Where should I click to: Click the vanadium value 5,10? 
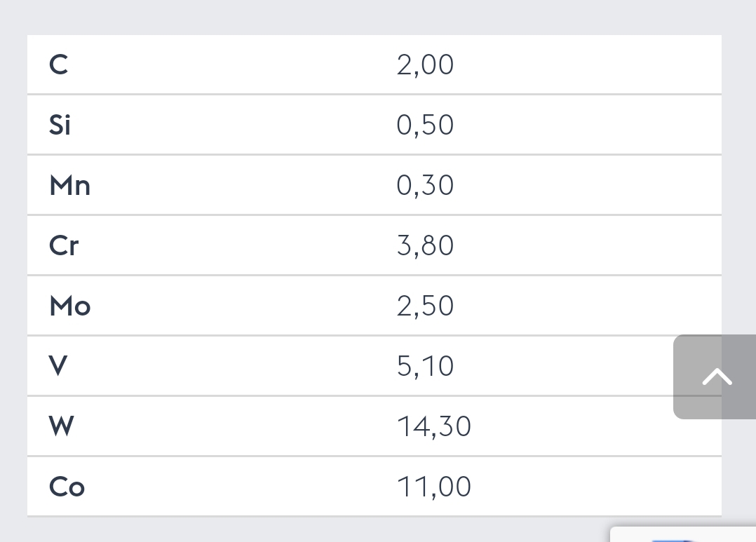pos(425,366)
